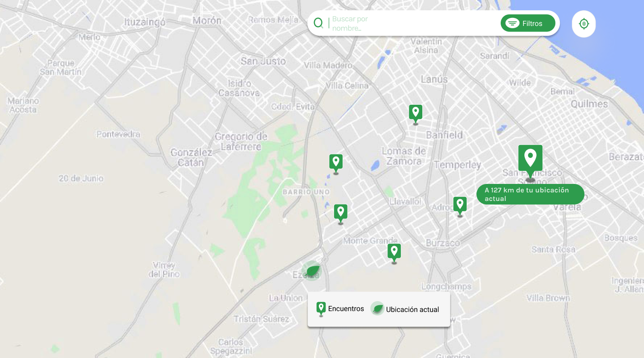This screenshot has height=358, width=644.
Task: Click the González Catán map label
Action: tap(191, 158)
